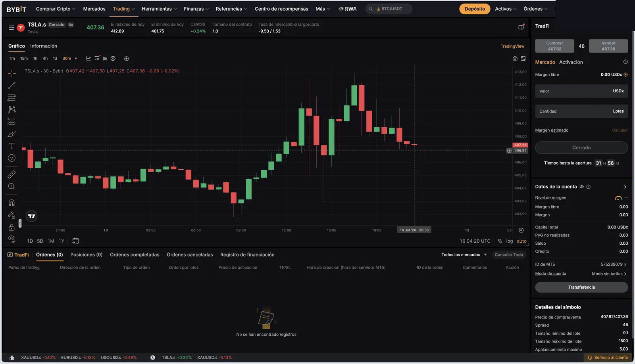Open the Posiciones (0) tab
Image resolution: width=635 pixels, height=364 pixels.
point(87,255)
